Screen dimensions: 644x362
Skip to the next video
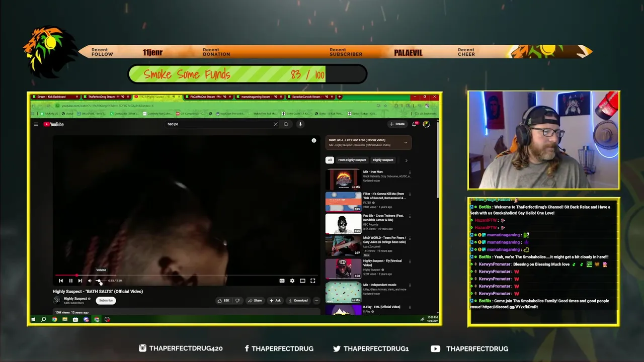tap(80, 281)
